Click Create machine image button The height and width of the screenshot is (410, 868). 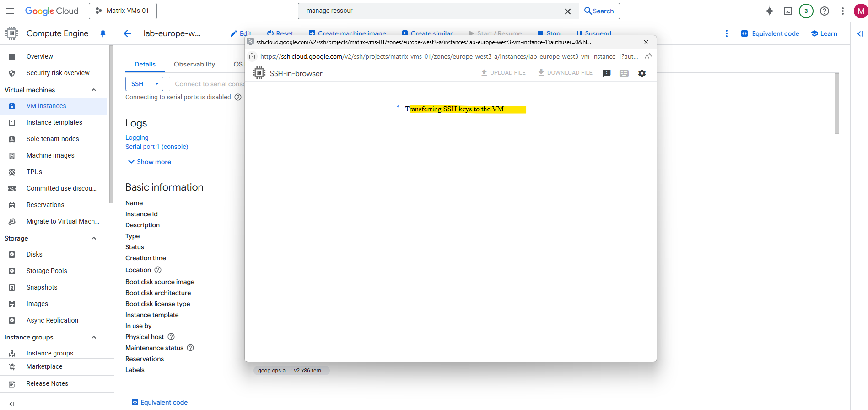coord(347,33)
